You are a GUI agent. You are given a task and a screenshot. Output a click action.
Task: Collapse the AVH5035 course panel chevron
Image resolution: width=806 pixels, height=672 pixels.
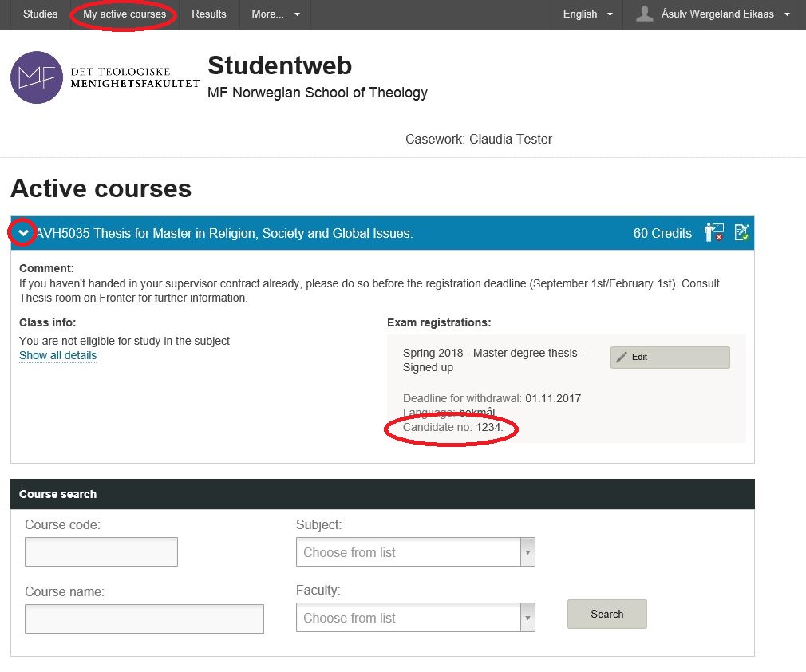pyautogui.click(x=23, y=233)
